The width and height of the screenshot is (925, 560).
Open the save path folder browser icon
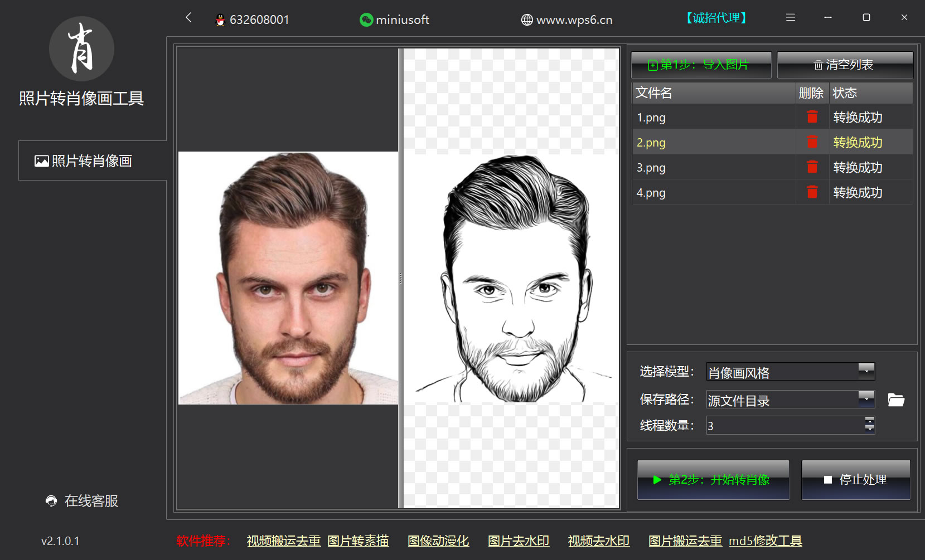[x=895, y=400]
